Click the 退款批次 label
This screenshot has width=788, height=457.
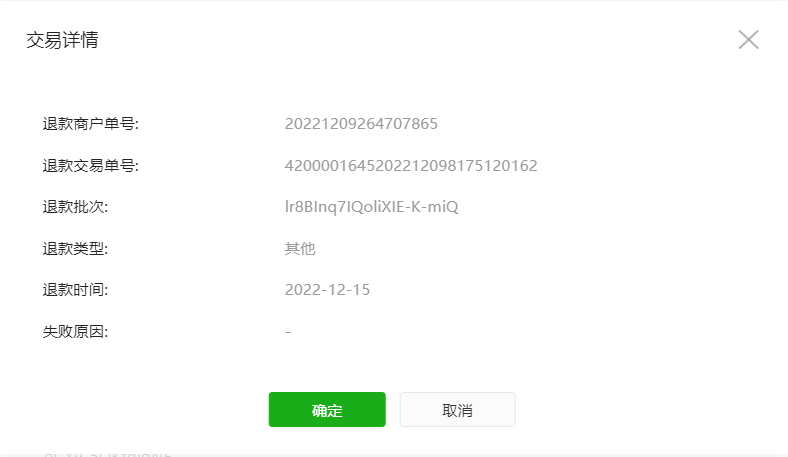75,207
